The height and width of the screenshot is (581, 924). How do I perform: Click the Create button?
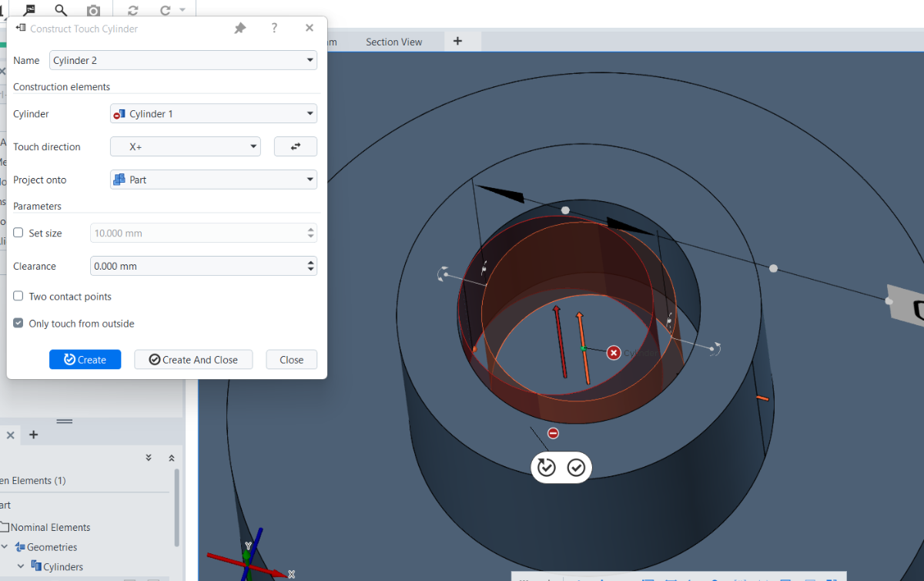point(85,360)
